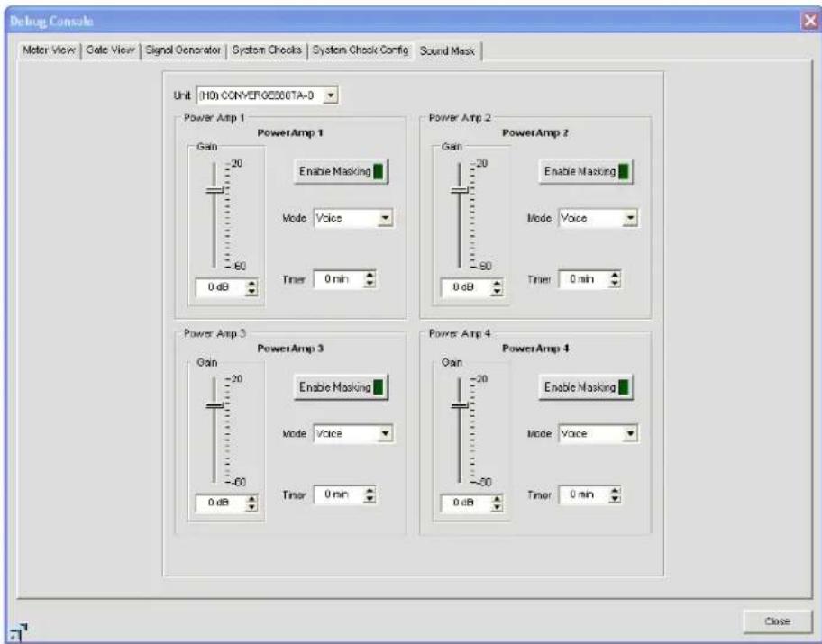Step the PowerAmp 1 Timer spinner
This screenshot has width=822, height=644.
point(370,279)
